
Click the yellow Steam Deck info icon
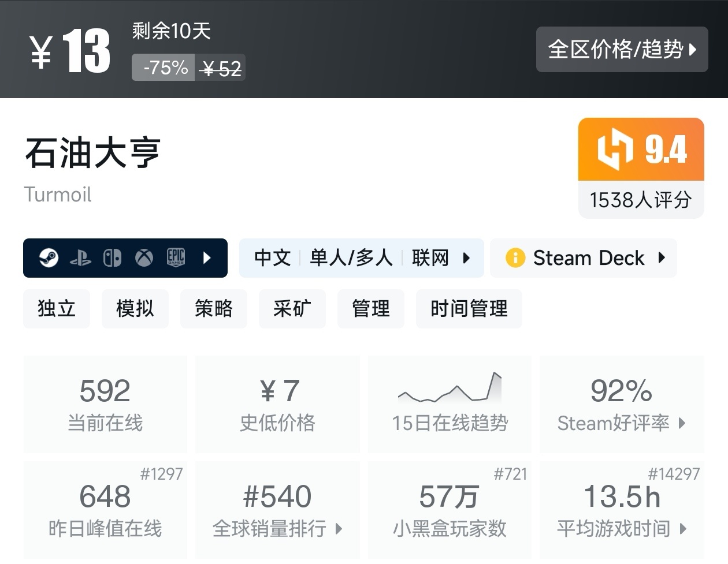coord(515,258)
